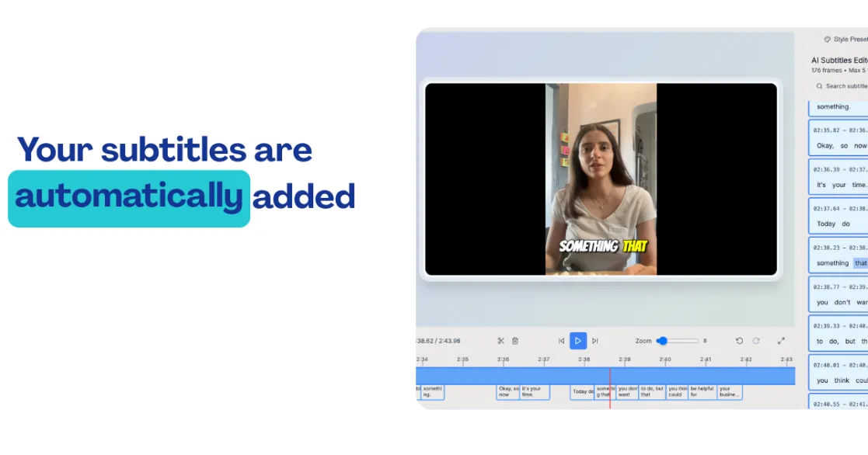This screenshot has width=868, height=455.
Task: Skip to the previous subtitle frame
Action: [561, 341]
